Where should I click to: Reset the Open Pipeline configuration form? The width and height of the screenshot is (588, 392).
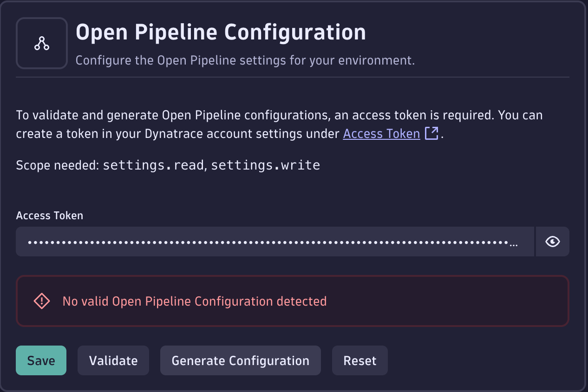coord(359,360)
